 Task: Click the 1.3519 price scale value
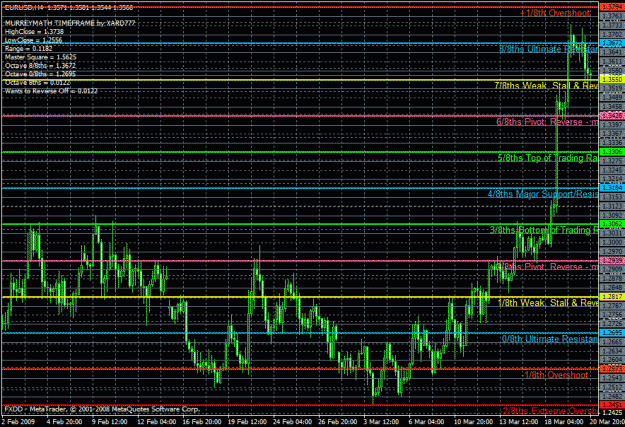coord(612,89)
